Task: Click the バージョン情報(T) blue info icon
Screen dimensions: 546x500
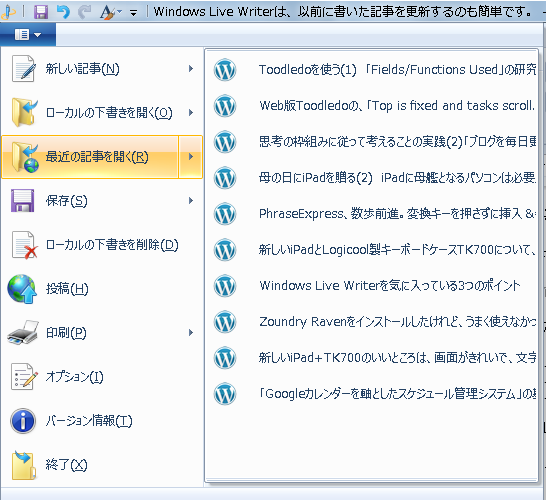Action: coord(23,421)
